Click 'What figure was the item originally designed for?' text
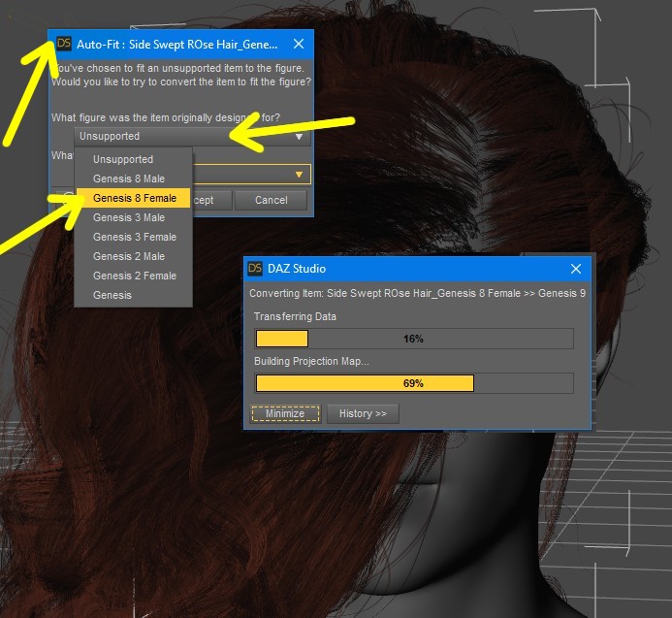 click(x=166, y=117)
